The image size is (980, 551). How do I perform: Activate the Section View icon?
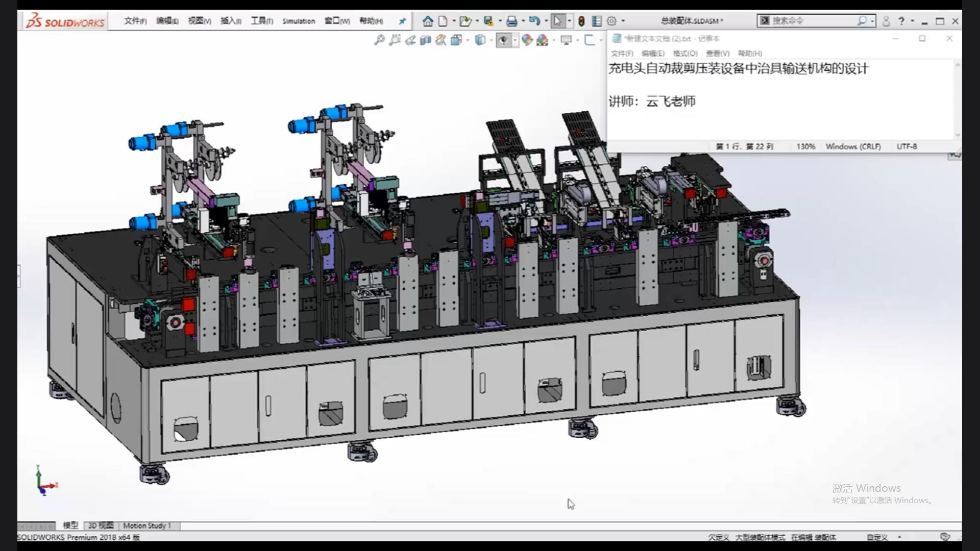click(426, 40)
